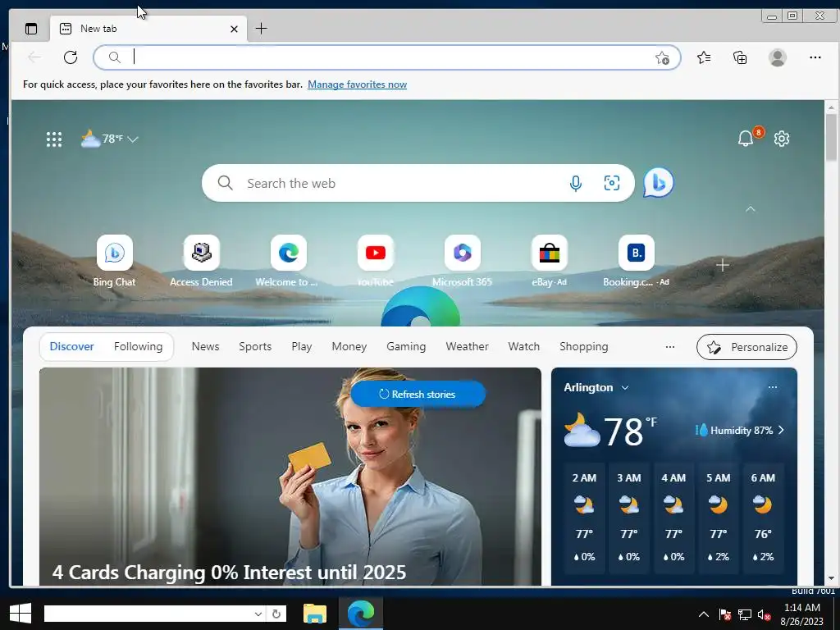Select the Discover feed tab
This screenshot has height=630, width=840.
click(x=72, y=347)
